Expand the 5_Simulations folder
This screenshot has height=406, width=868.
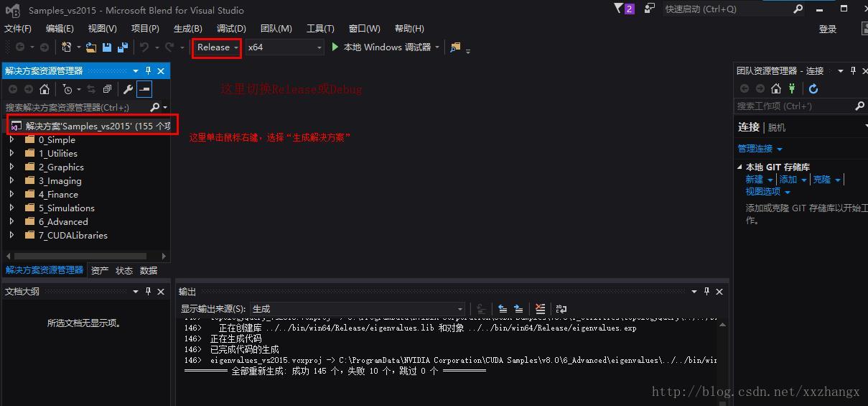coord(11,208)
